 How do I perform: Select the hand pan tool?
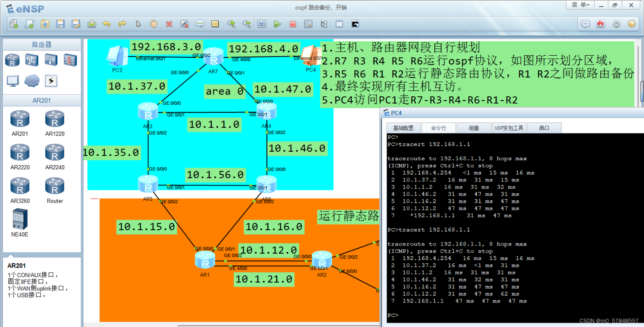coord(154,24)
